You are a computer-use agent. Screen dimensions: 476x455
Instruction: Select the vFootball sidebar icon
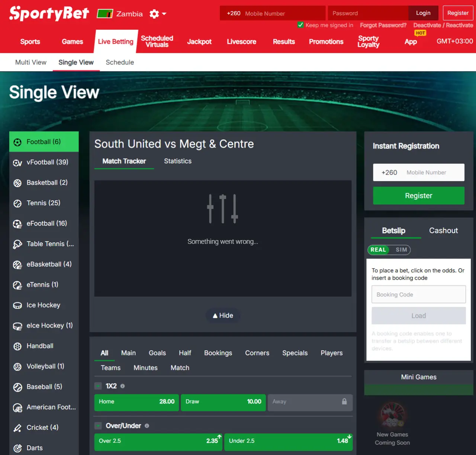pos(17,162)
